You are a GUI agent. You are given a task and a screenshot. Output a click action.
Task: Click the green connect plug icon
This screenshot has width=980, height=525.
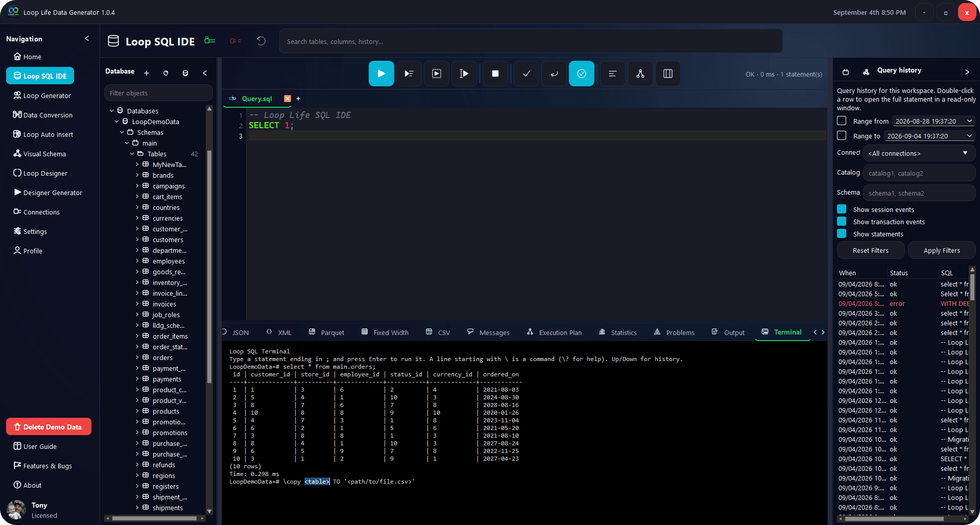[x=210, y=40]
